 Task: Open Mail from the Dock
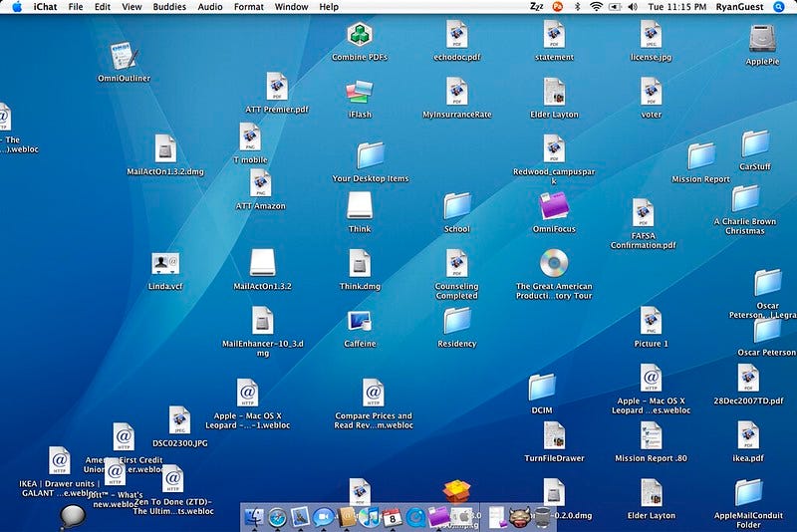(300, 517)
